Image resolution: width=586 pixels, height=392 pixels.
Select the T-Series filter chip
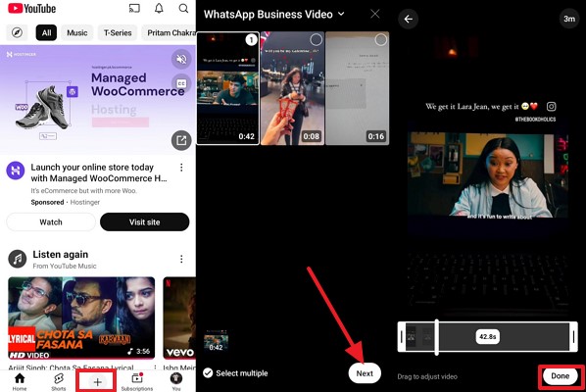coord(118,33)
